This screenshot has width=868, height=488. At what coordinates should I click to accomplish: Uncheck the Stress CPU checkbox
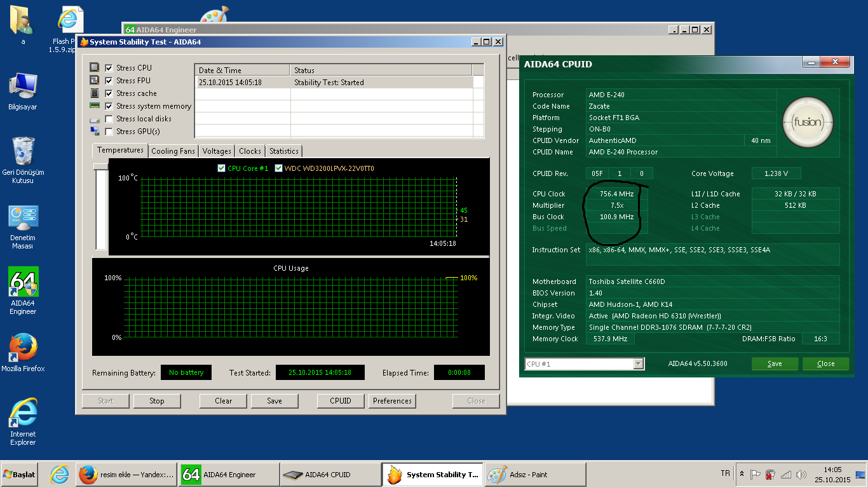109,67
